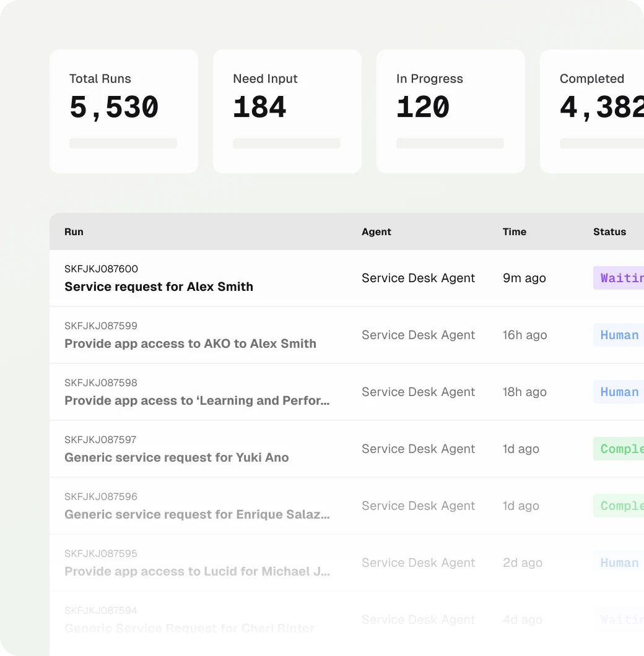Click Service Desk Agent in the SKFJKJ087599 row
The height and width of the screenshot is (656, 644).
click(x=419, y=335)
